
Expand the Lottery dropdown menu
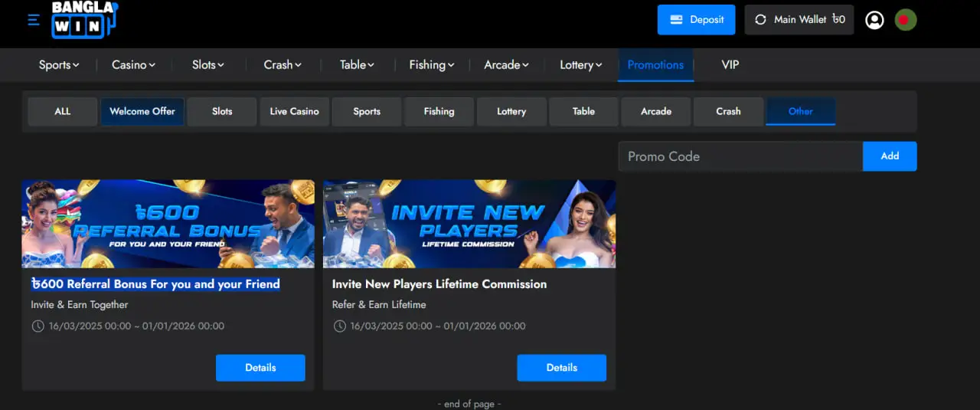click(580, 65)
